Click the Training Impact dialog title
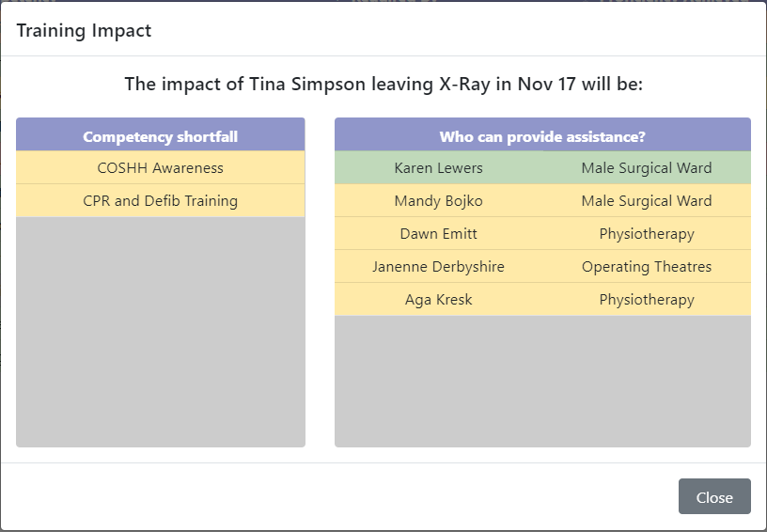The width and height of the screenshot is (767, 532). (84, 30)
